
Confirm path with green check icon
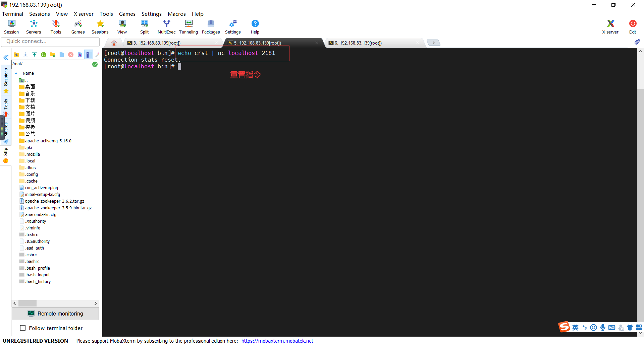(95, 64)
